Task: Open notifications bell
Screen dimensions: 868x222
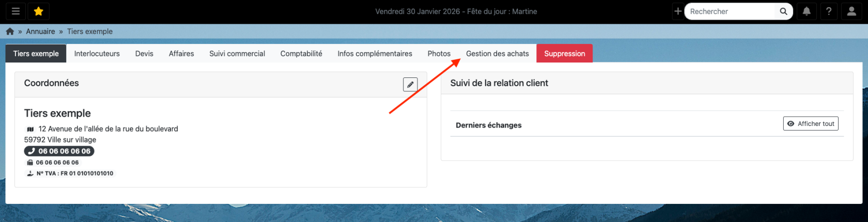Action: tap(807, 11)
